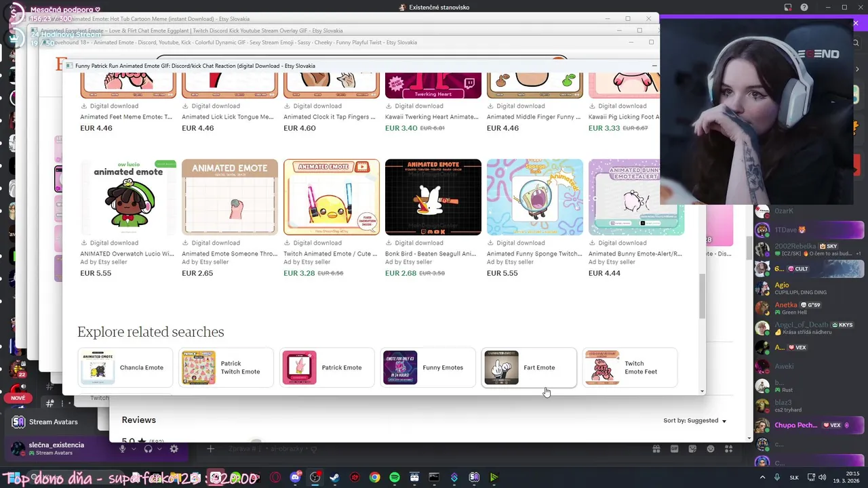Expand microphone input options chevron

pyautogui.click(x=134, y=449)
